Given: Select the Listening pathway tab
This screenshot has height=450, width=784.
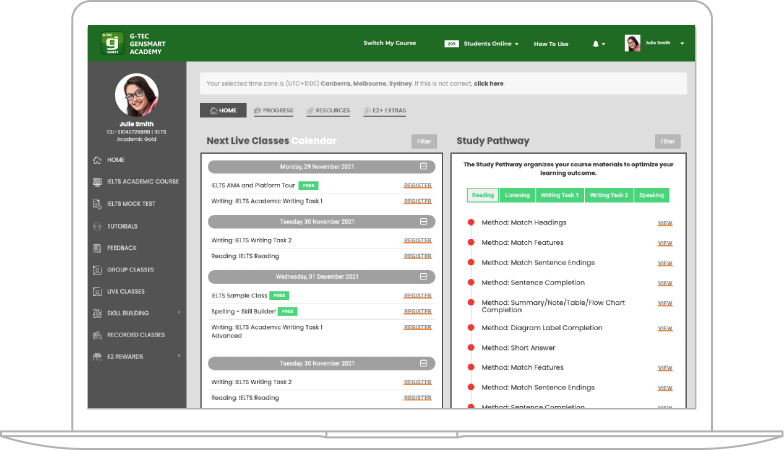Looking at the screenshot, I should [517, 195].
